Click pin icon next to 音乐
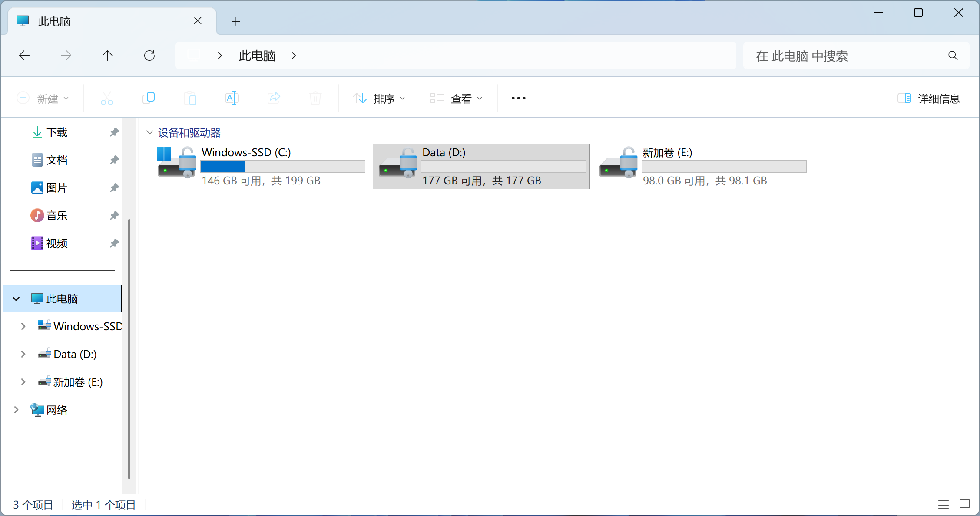Image resolution: width=980 pixels, height=516 pixels. tap(114, 215)
